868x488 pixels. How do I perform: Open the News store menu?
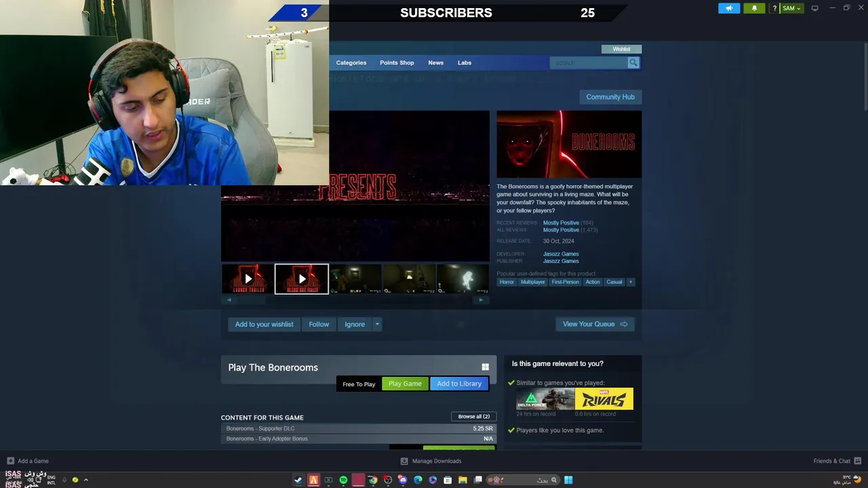pos(435,62)
